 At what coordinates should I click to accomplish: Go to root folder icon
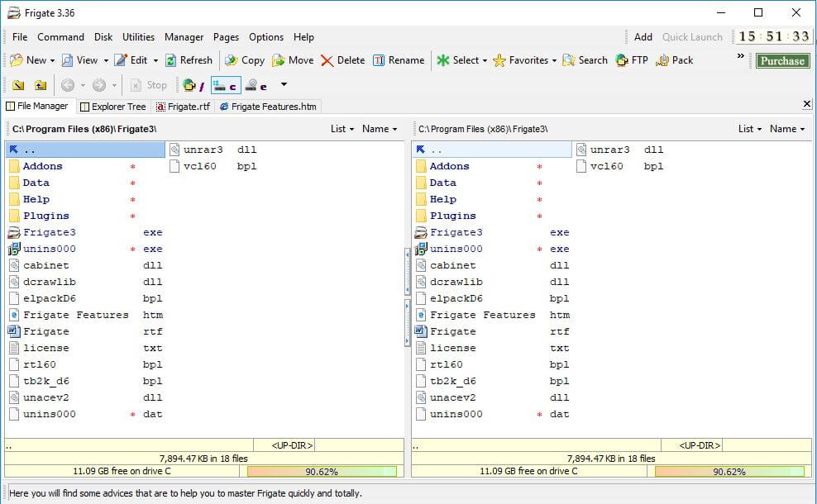click(x=18, y=85)
